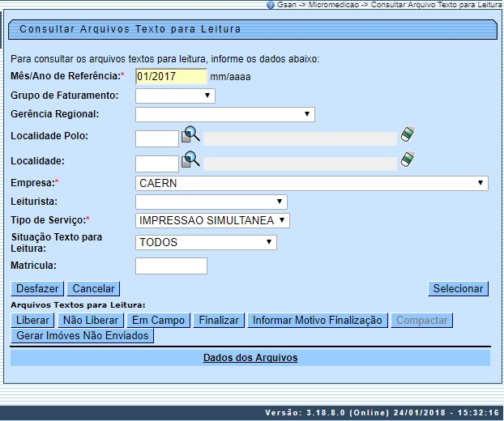Click the Localidade search magnifier icon
This screenshot has height=421, width=504.
tap(190, 159)
